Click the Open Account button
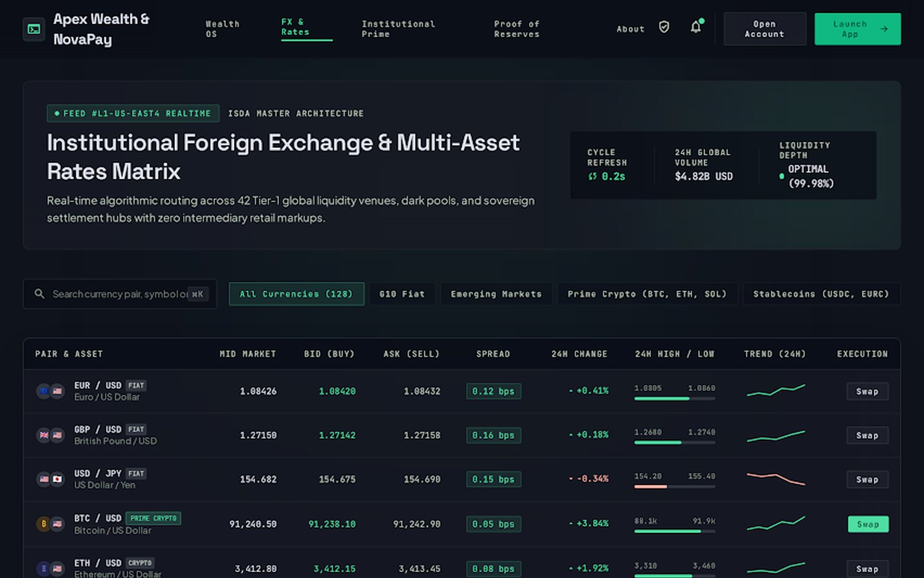This screenshot has width=924, height=578. click(765, 29)
